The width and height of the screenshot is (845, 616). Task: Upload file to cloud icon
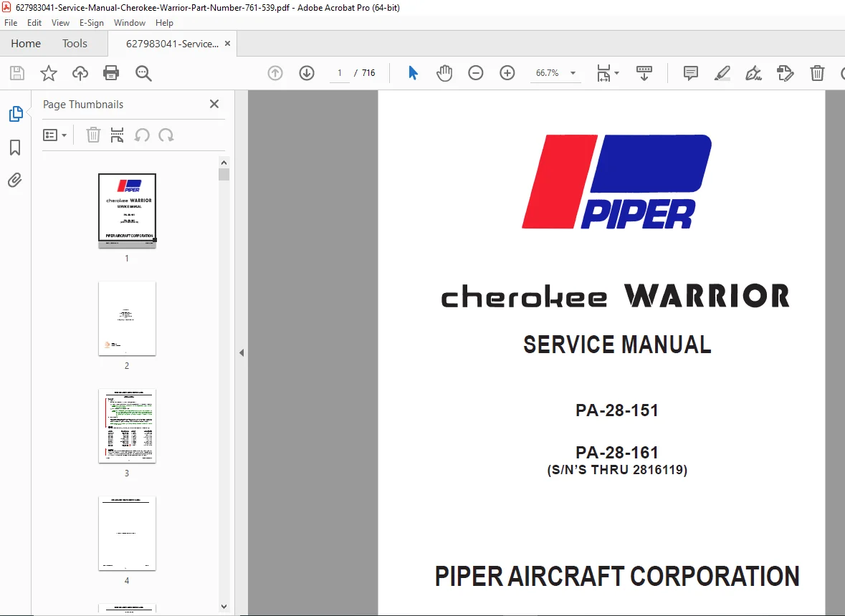pyautogui.click(x=80, y=73)
